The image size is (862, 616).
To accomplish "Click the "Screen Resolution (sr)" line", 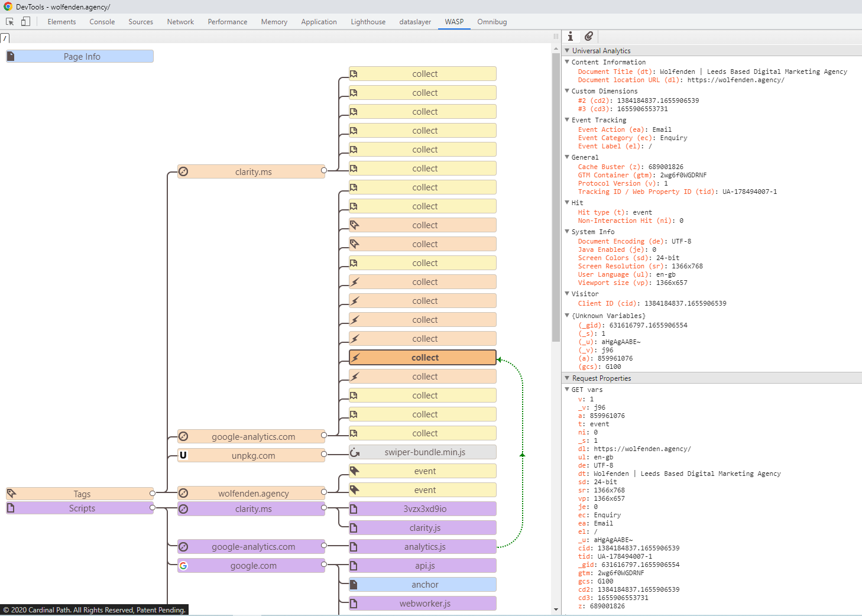I will tap(640, 266).
